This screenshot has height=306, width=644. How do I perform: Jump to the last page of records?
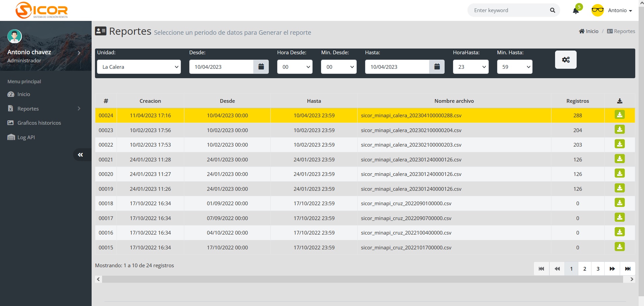pyautogui.click(x=627, y=269)
